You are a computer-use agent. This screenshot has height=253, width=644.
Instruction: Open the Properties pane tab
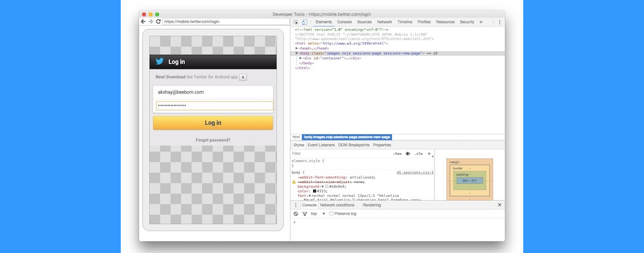coord(382,145)
